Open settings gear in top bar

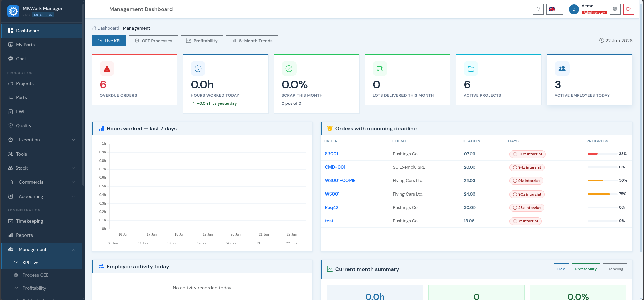tap(615, 9)
